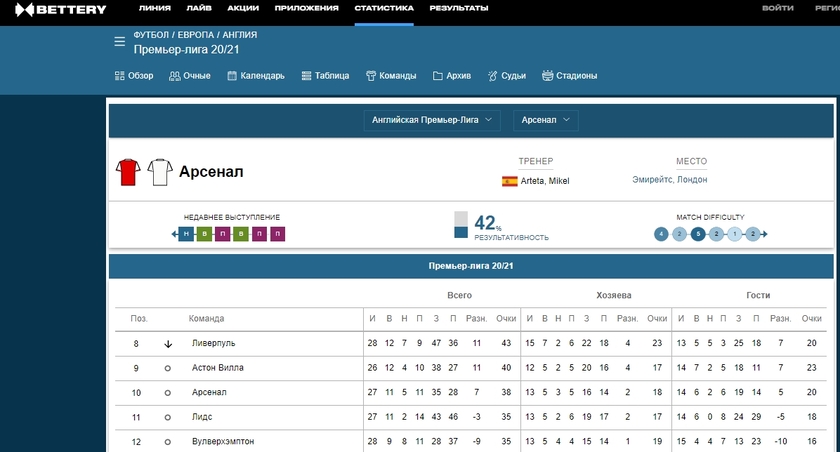Screen dimensions: 840x452
Task: Open the ЛАЙВ menu
Action: (199, 8)
